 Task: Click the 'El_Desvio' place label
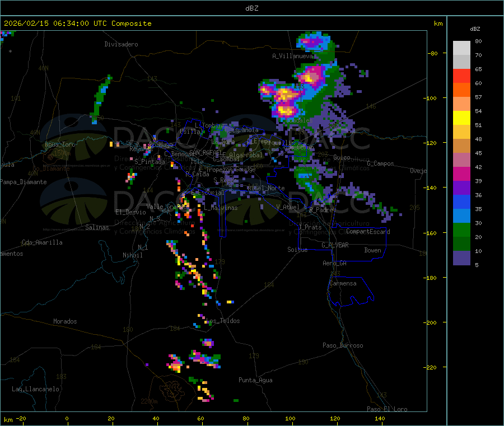coord(130,212)
